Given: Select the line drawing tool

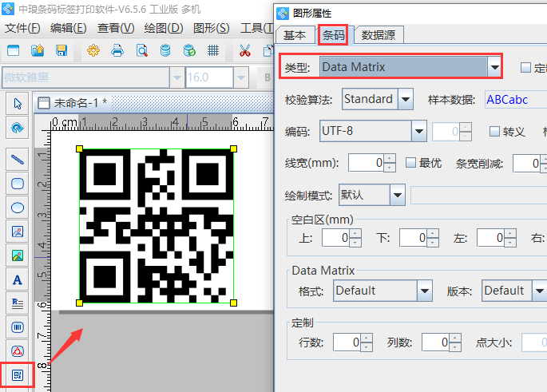Looking at the screenshot, I should point(18,160).
